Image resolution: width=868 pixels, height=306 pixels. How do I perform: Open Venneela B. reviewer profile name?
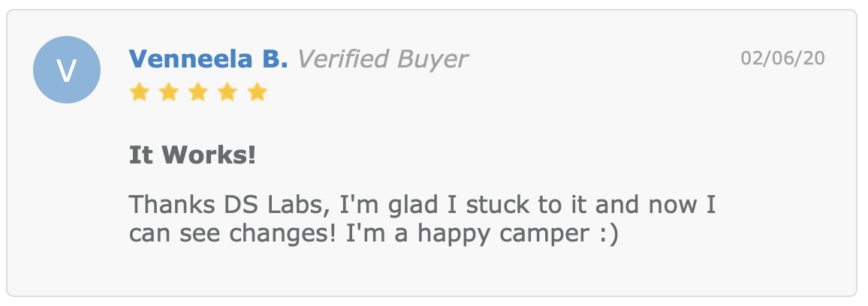[208, 58]
